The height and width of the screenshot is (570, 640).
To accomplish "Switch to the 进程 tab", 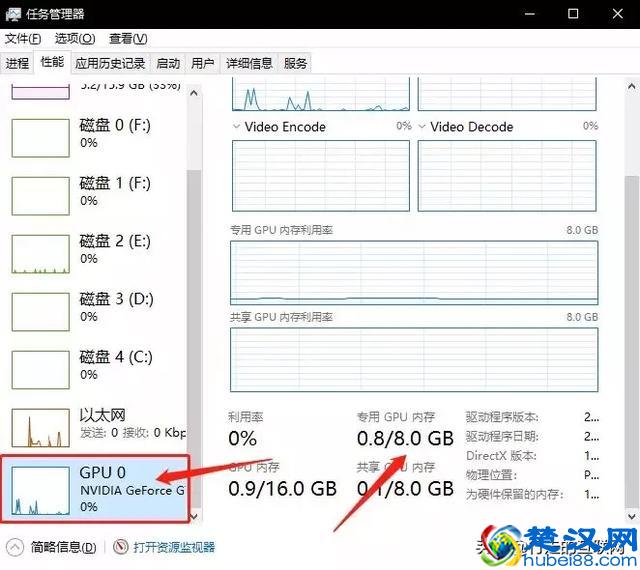I will (x=17, y=63).
